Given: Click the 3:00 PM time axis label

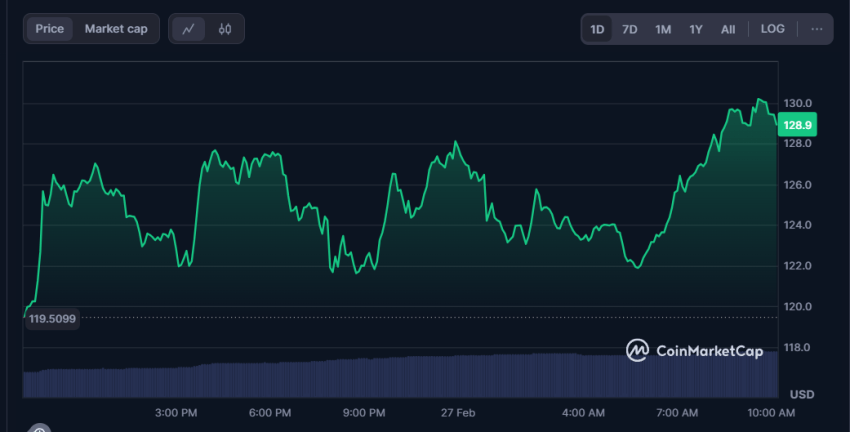Looking at the screenshot, I should tap(176, 412).
